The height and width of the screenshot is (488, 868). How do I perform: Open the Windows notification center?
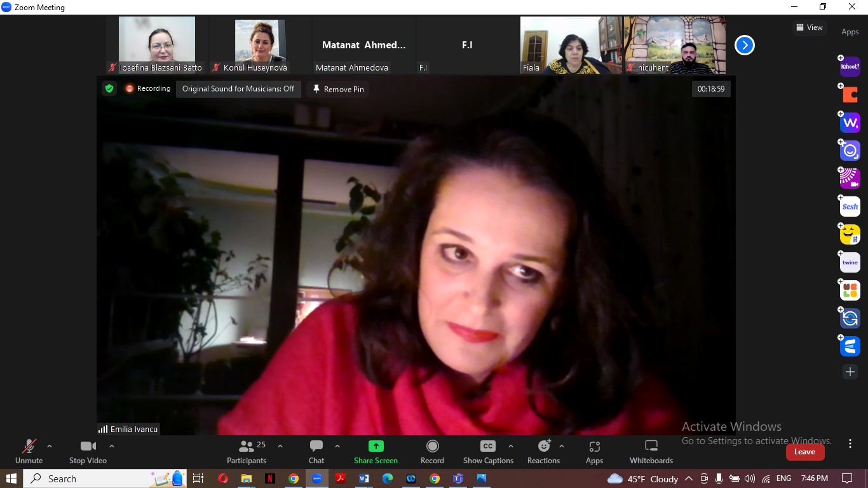coord(847,478)
